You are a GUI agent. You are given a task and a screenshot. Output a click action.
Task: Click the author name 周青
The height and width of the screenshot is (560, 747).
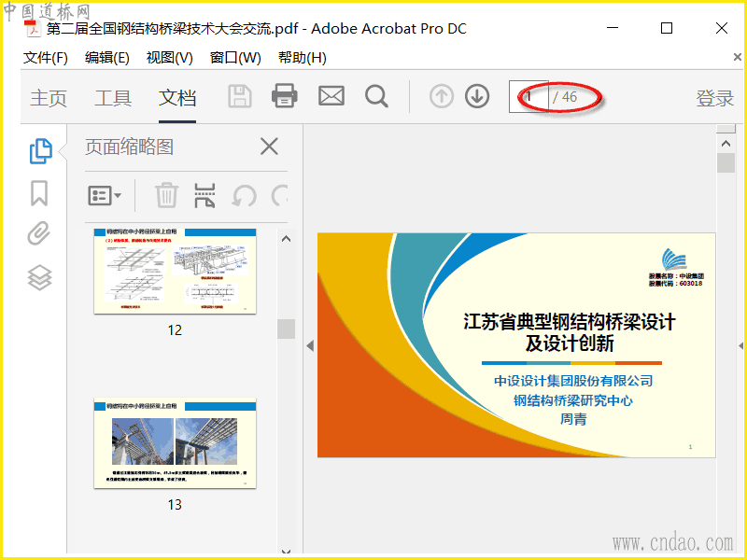[x=573, y=419]
